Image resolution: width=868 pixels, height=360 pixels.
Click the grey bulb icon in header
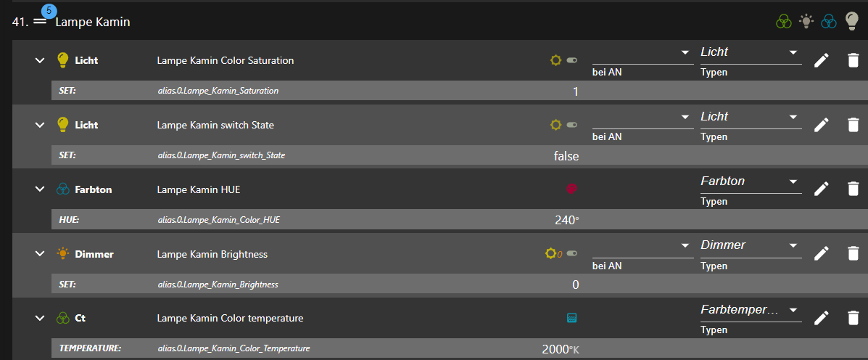click(x=852, y=22)
